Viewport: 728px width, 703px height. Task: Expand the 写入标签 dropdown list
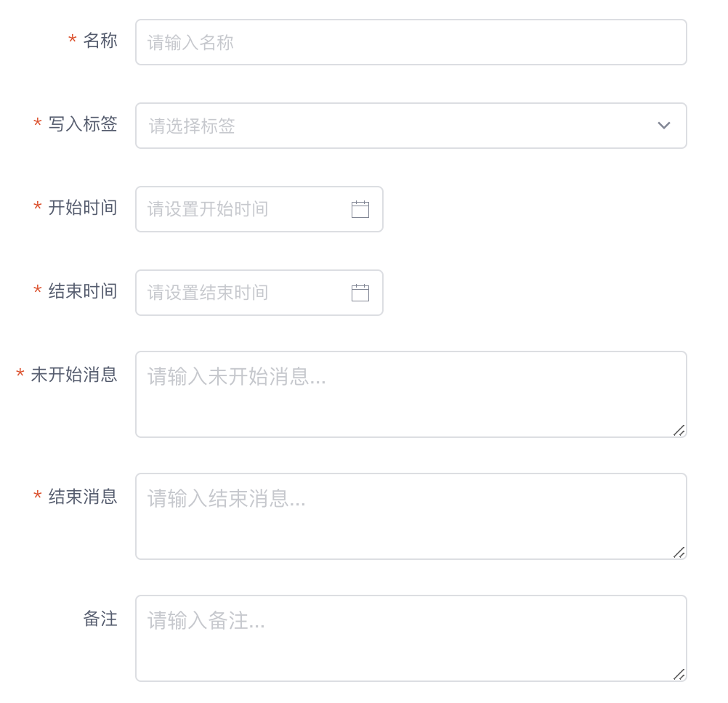[x=410, y=126]
